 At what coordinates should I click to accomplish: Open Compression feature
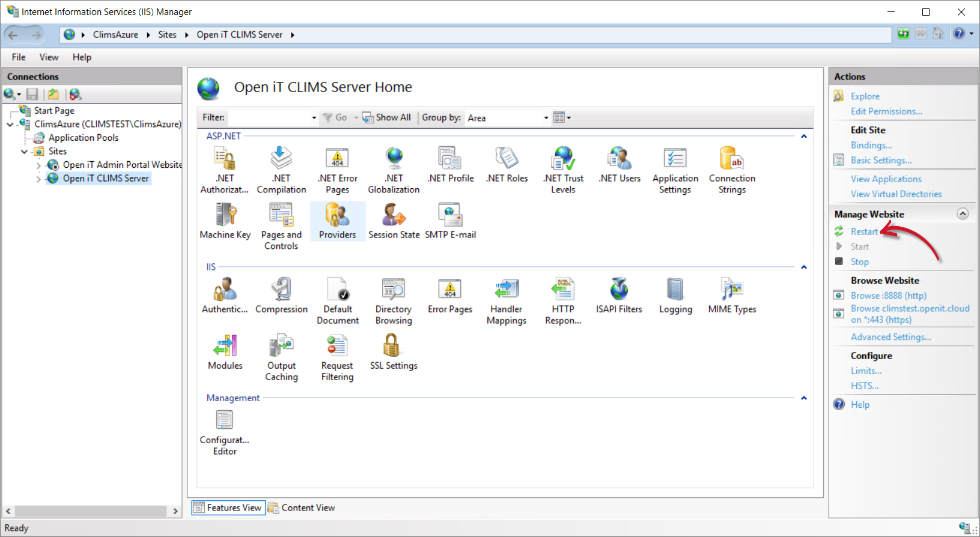281,296
